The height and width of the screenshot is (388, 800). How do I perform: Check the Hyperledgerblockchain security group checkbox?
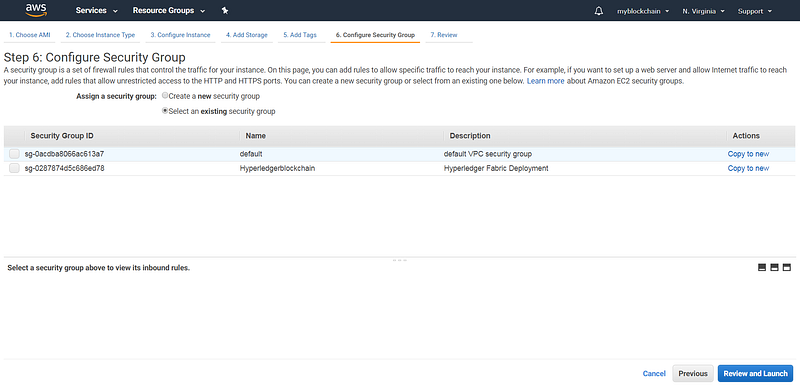coord(14,168)
